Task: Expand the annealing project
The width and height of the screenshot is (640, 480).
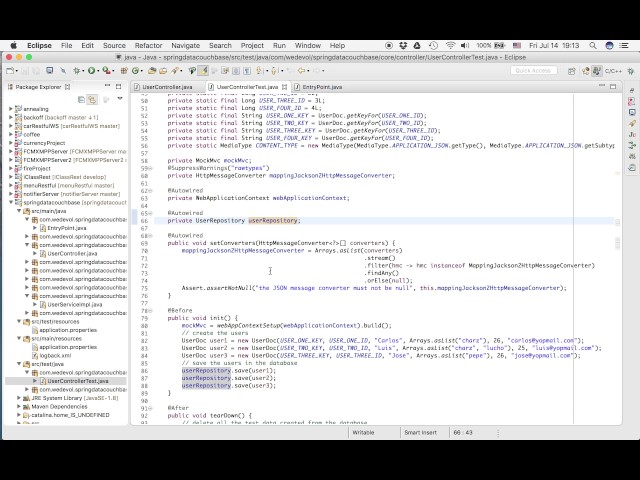Action: [x=11, y=109]
